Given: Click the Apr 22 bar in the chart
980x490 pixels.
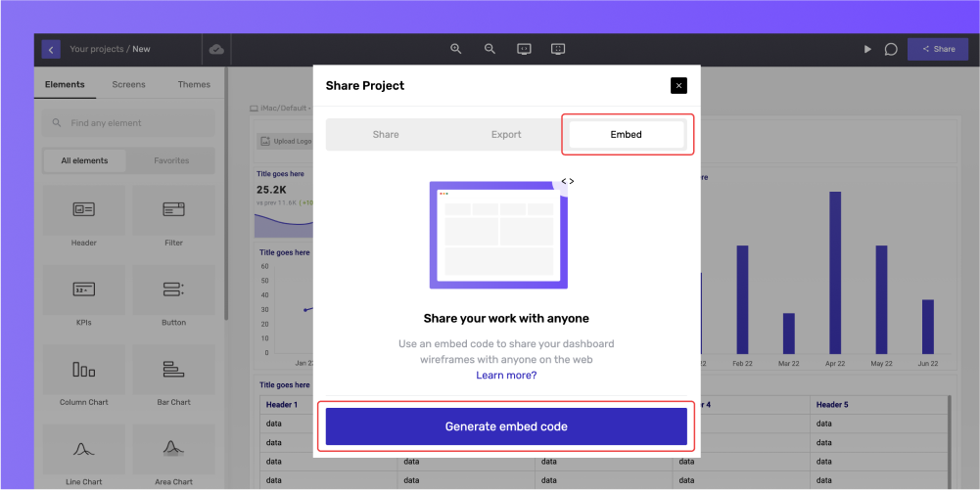Looking at the screenshot, I should tap(835, 273).
